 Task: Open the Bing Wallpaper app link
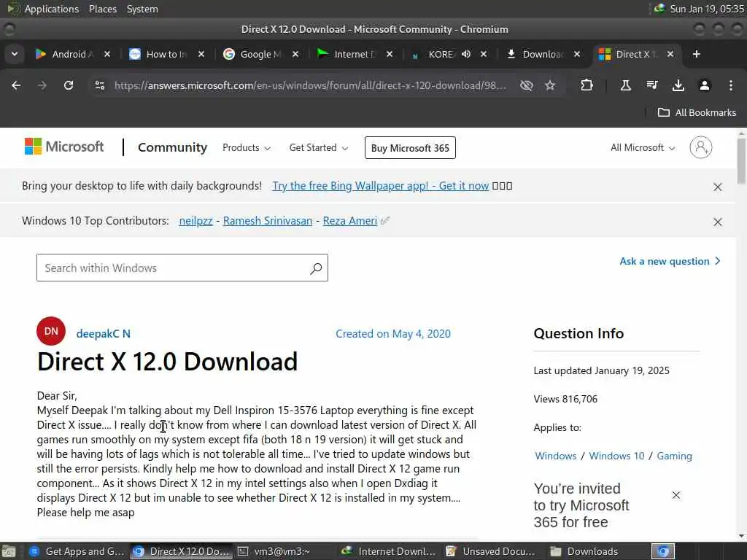coord(380,186)
